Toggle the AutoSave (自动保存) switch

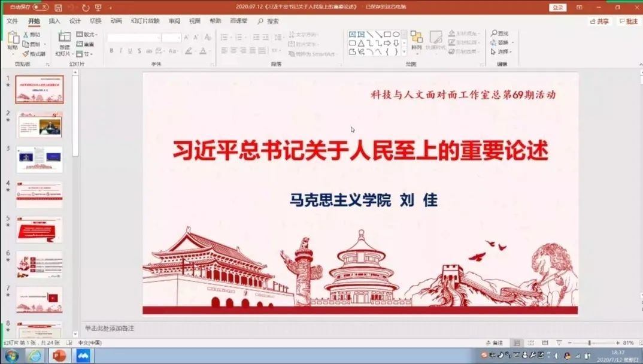(x=40, y=7)
